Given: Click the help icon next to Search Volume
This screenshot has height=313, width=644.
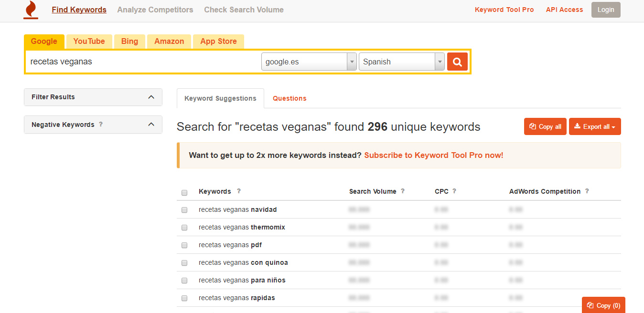Looking at the screenshot, I should [x=403, y=191].
